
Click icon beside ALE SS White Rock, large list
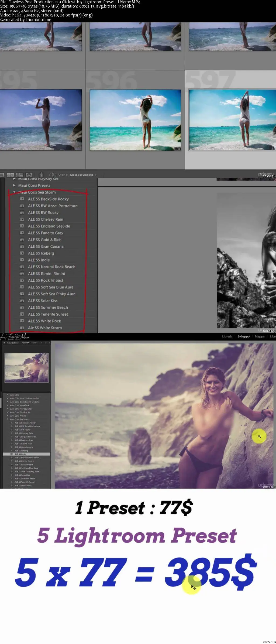coord(22,321)
